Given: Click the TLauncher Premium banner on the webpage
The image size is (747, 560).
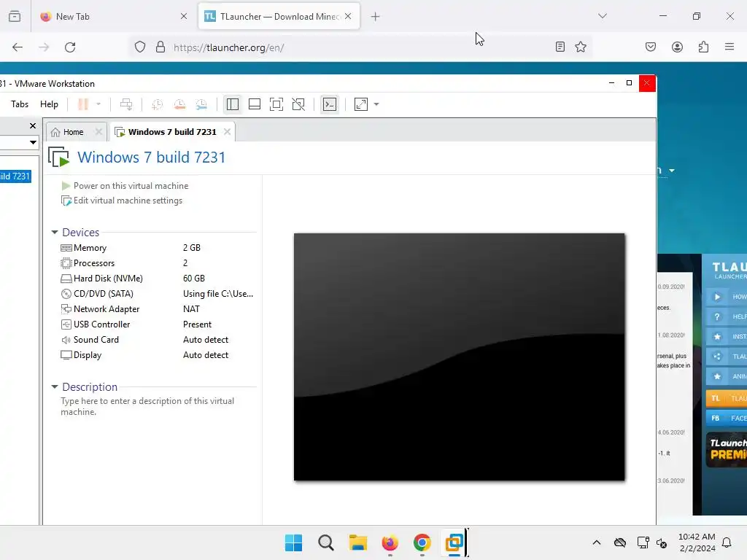Looking at the screenshot, I should point(726,449).
